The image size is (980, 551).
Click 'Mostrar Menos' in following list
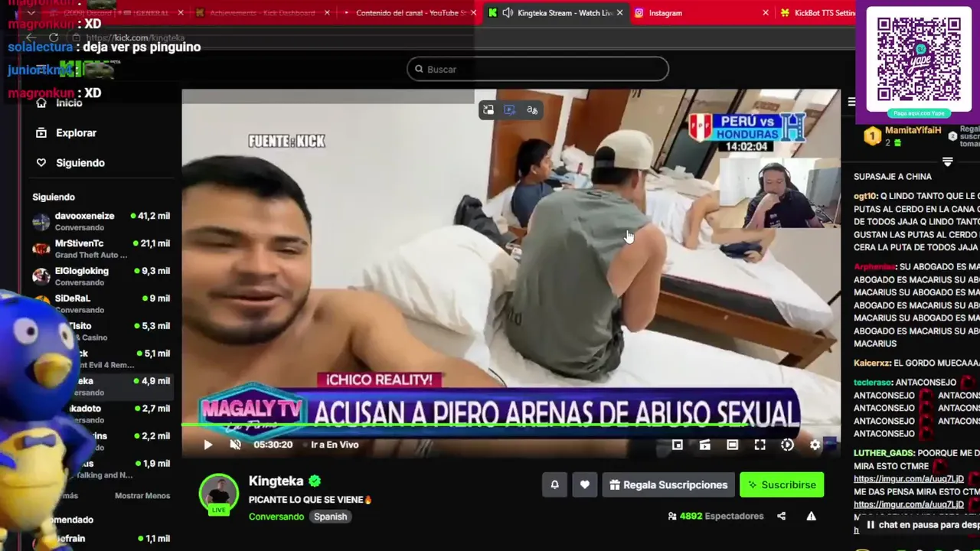(x=142, y=496)
